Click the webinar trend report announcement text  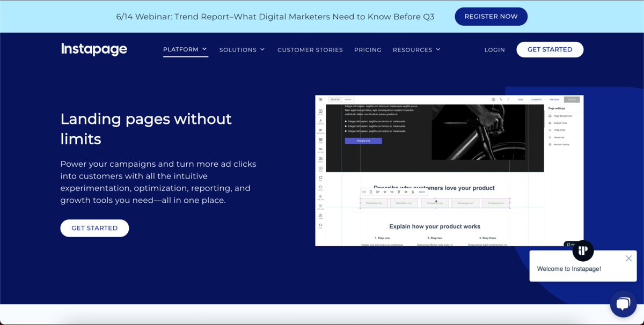[x=275, y=17]
